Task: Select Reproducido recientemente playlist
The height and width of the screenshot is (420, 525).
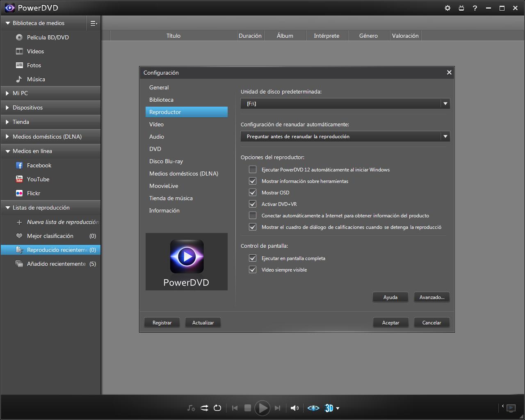Action: click(50, 250)
